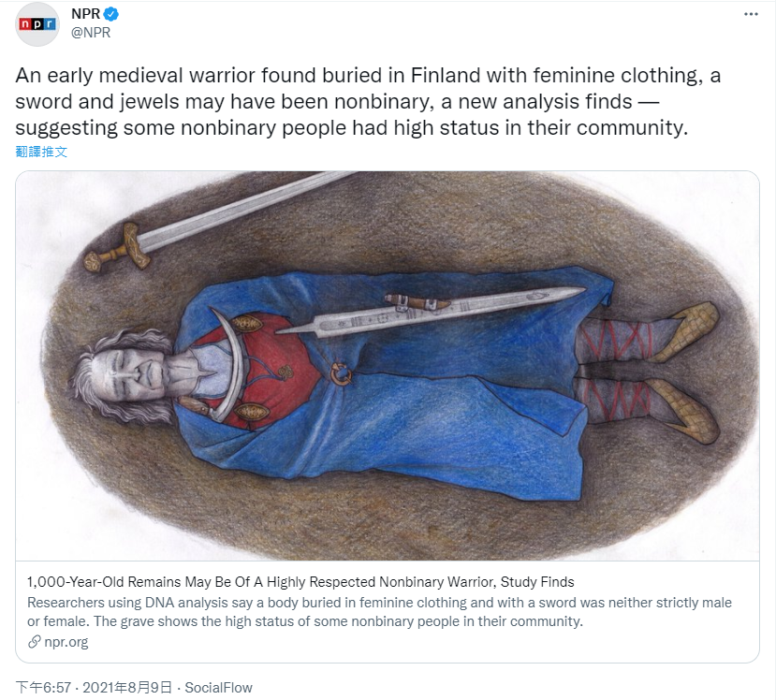The image size is (776, 700).
Task: Click the sword hilt in the illustration
Action: tap(117, 248)
